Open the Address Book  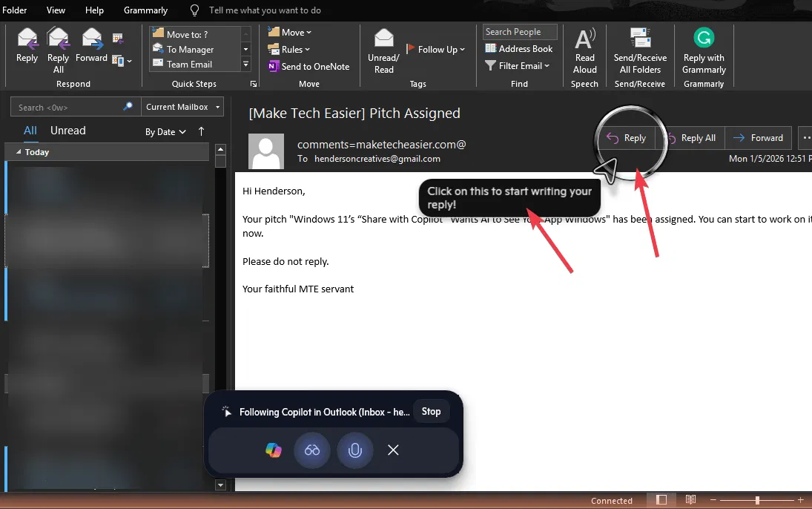(518, 48)
